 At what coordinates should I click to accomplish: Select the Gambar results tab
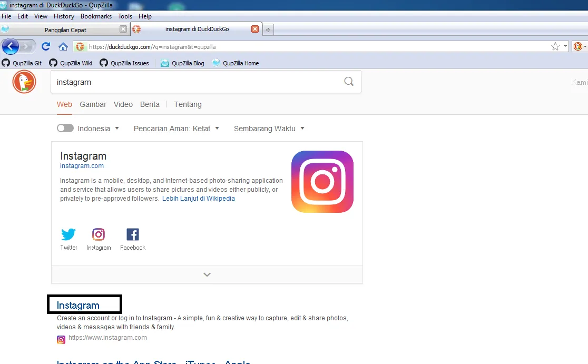[x=93, y=104]
